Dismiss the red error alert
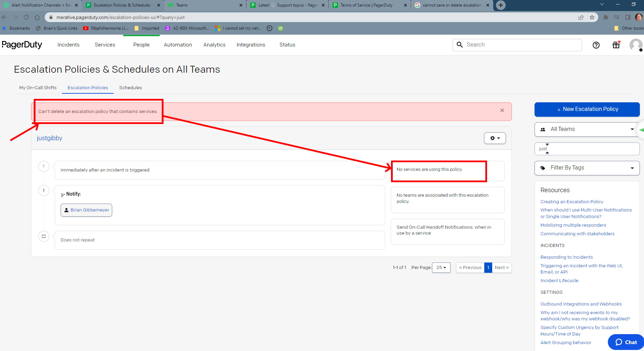 click(x=502, y=110)
